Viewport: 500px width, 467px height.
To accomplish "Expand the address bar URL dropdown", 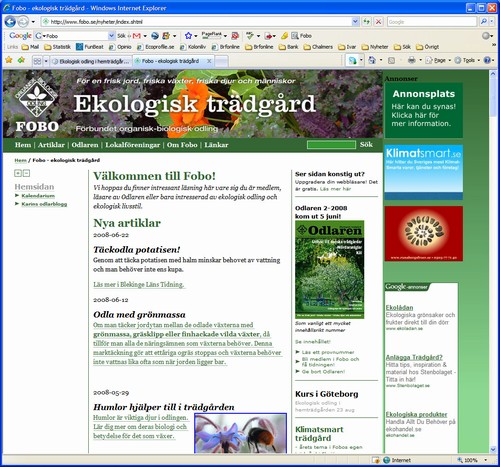I will 355,22.
